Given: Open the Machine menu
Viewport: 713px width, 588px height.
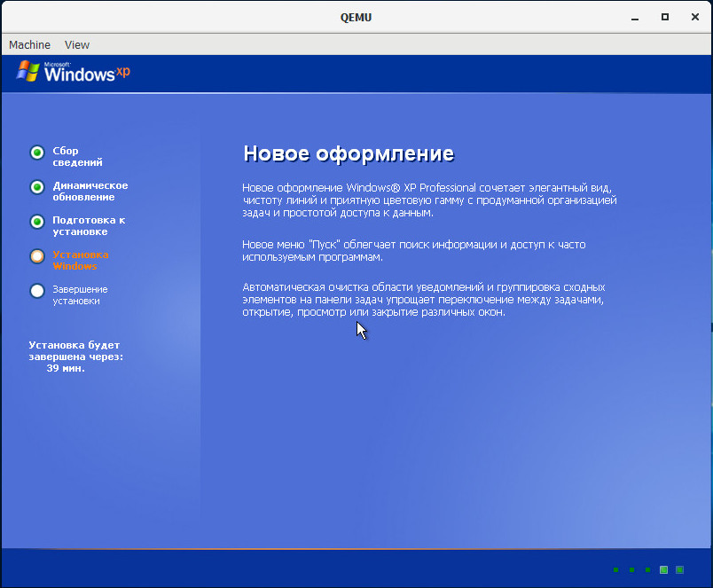Looking at the screenshot, I should pyautogui.click(x=29, y=44).
